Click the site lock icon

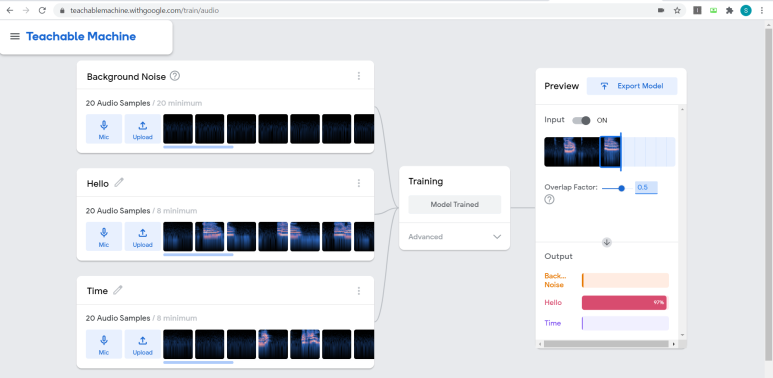coord(62,10)
